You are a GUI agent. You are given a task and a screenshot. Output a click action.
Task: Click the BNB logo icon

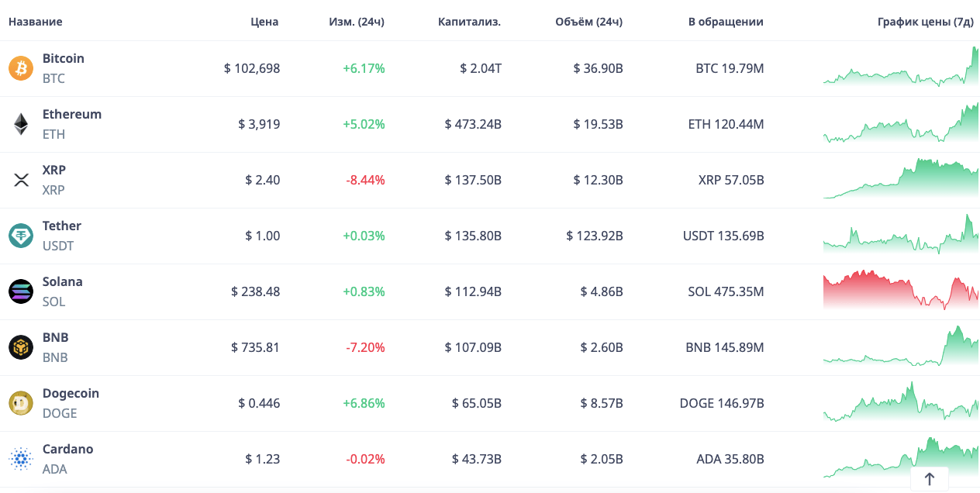click(x=21, y=347)
